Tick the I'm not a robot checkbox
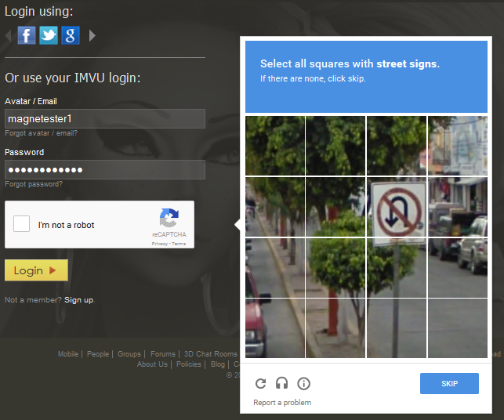Screen dimensions: 504x420 [x=24, y=224]
